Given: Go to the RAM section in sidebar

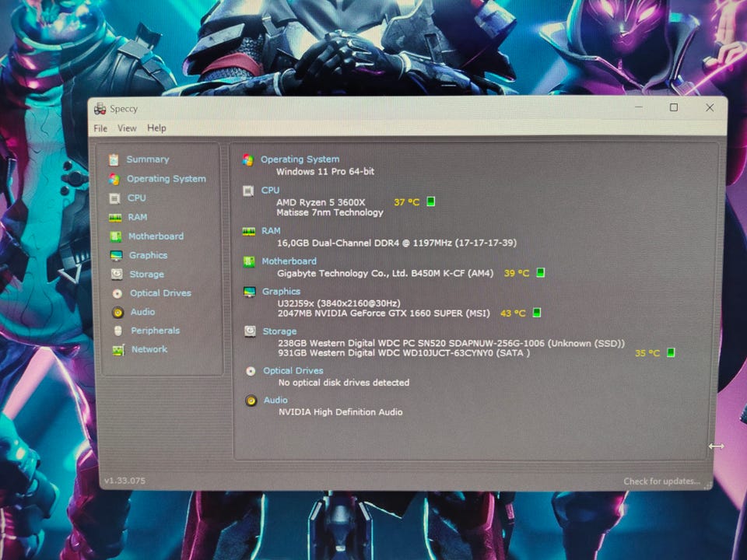Looking at the screenshot, I should [137, 217].
